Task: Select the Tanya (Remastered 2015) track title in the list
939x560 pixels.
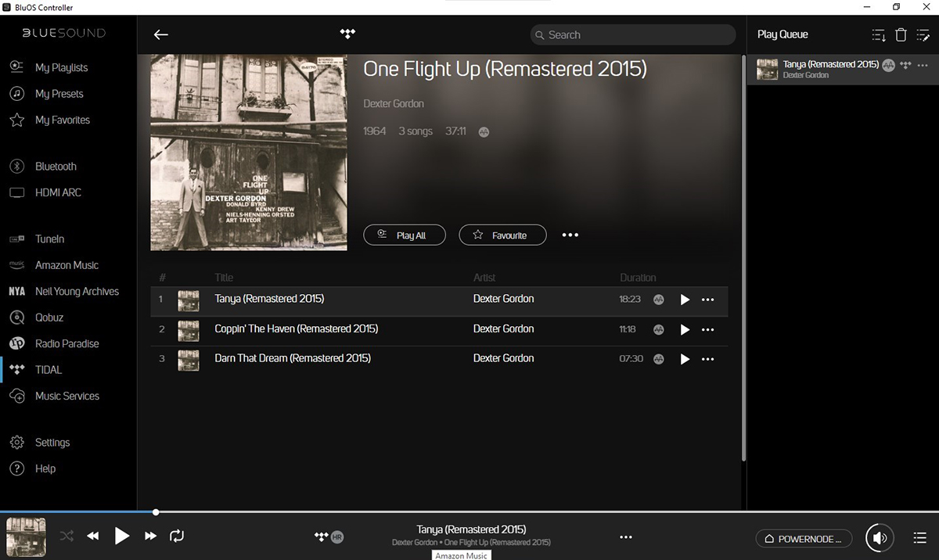Action: pyautogui.click(x=269, y=299)
